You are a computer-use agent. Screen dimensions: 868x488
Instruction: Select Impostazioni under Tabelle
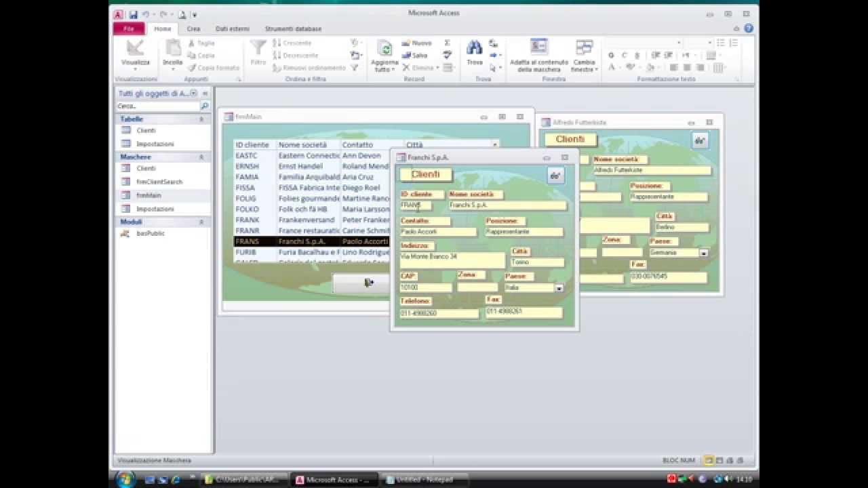point(155,144)
